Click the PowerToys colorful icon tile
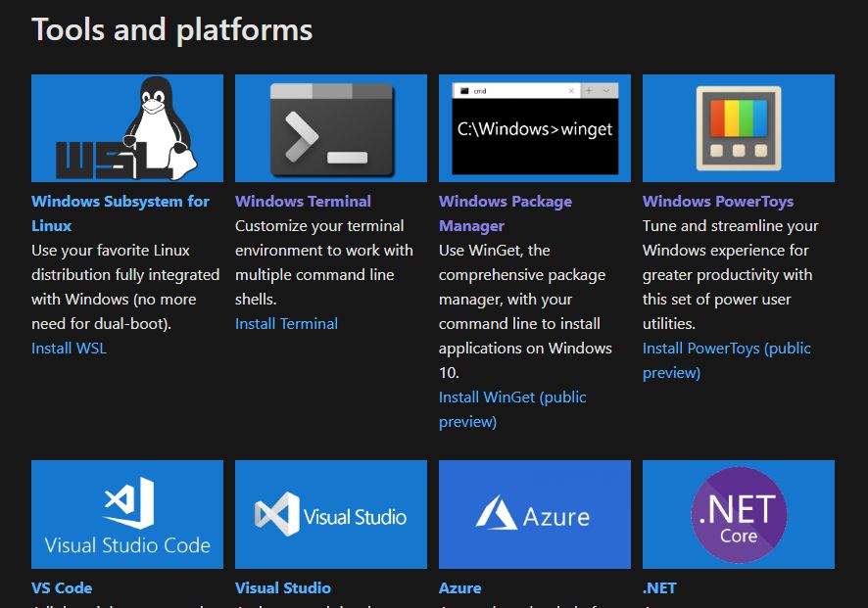The width and height of the screenshot is (868, 608). point(739,128)
